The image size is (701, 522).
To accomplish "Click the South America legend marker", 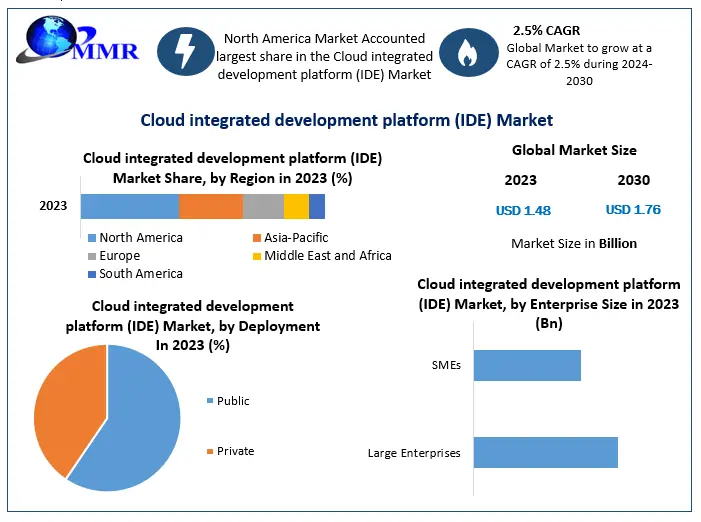I will tap(92, 274).
